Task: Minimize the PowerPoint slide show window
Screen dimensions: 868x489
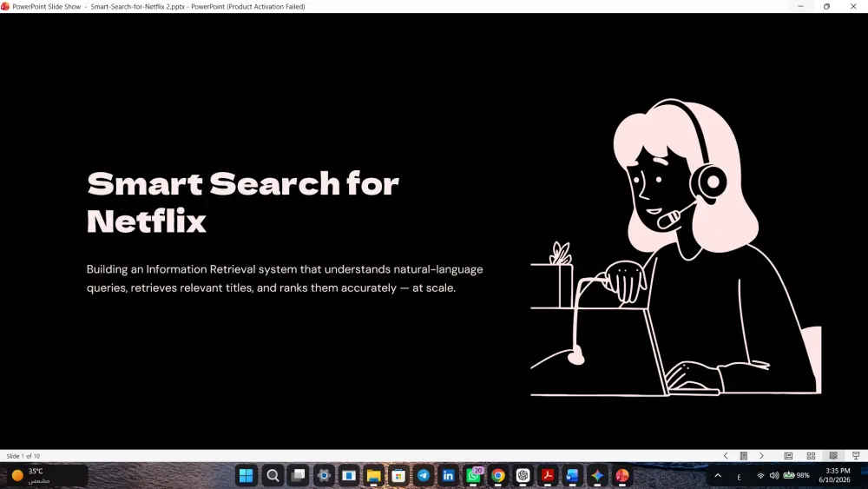Action: coord(800,7)
